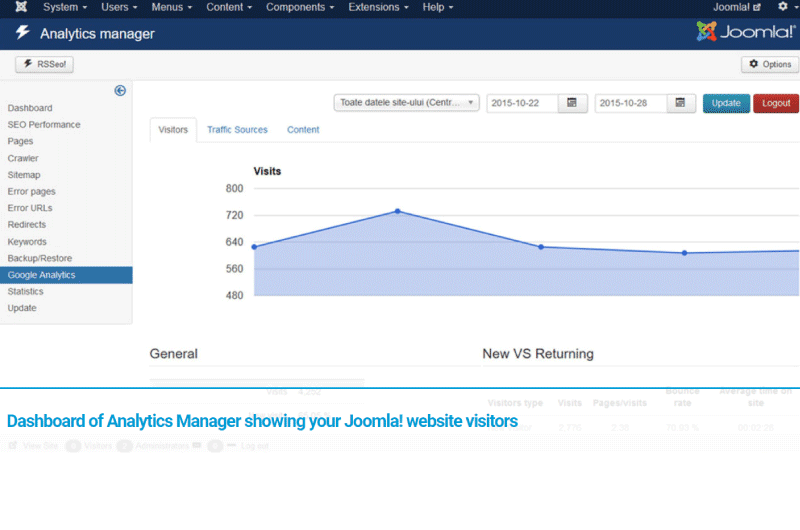Open Update in sidebar
The width and height of the screenshot is (800, 530).
pyautogui.click(x=22, y=308)
